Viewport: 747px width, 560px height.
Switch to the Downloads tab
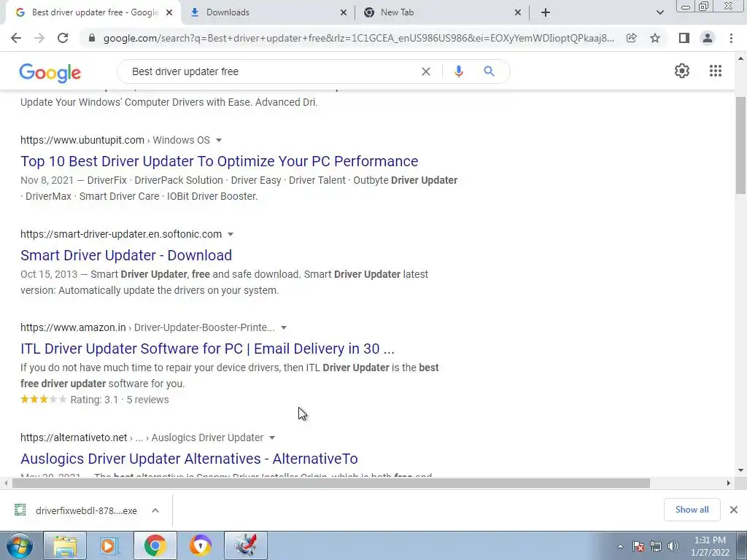pos(268,12)
